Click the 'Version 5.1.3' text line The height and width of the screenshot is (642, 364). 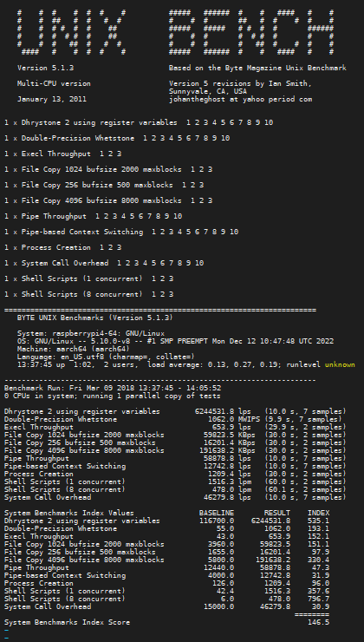pos(45,68)
